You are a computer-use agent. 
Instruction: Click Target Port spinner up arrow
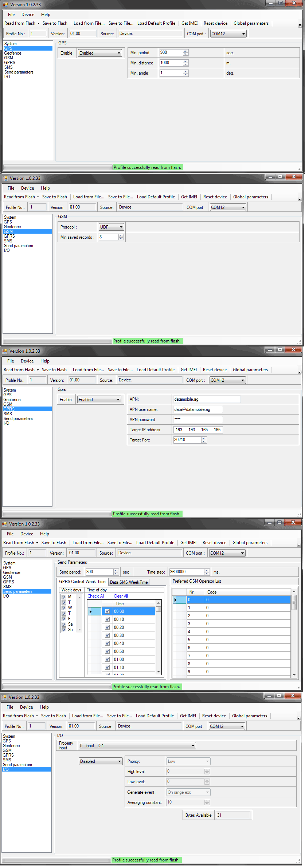[x=204, y=438]
